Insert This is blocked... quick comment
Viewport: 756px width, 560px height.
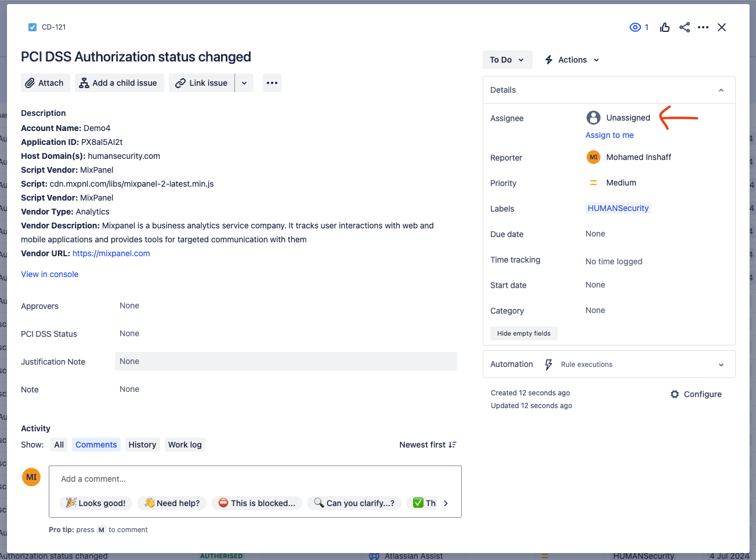pyautogui.click(x=257, y=503)
